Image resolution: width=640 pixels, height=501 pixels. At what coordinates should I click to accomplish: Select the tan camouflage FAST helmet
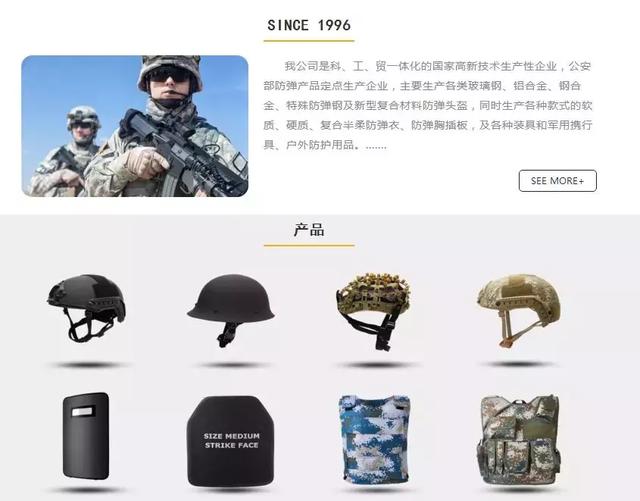(519, 310)
